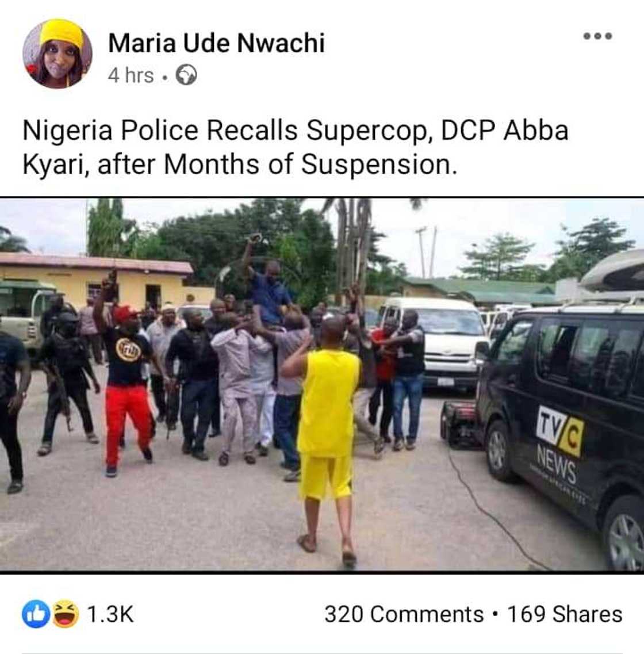Open Maria Ude Nwachi's profile picture

coord(57,54)
